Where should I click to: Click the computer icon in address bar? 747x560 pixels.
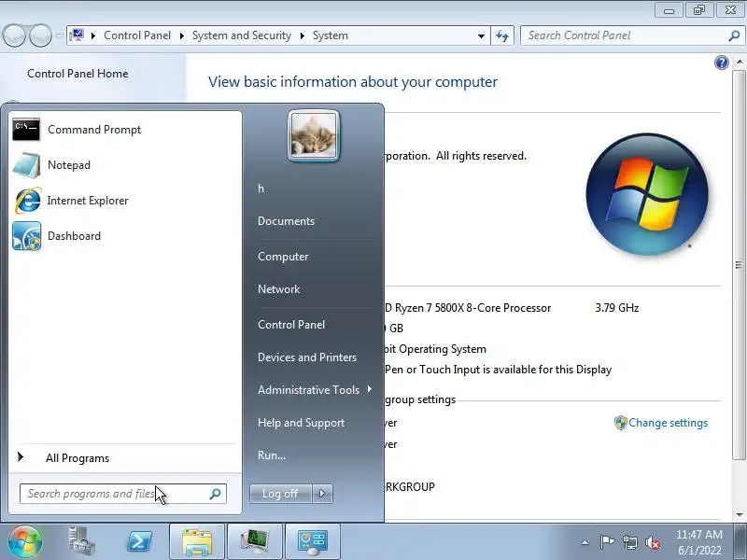(78, 35)
